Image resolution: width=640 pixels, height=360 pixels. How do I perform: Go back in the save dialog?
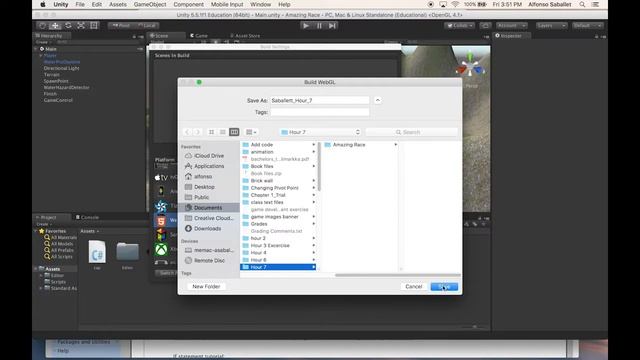tap(187, 132)
